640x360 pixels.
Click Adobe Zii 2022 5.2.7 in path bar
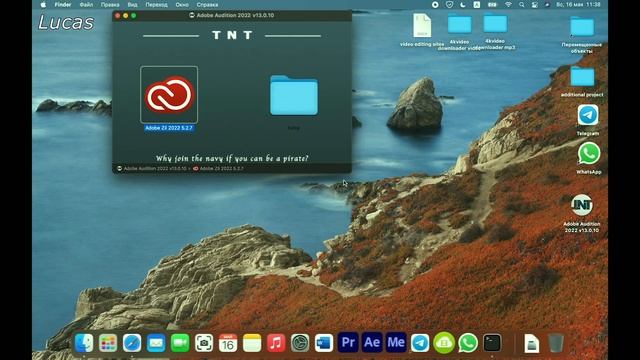pyautogui.click(x=218, y=168)
